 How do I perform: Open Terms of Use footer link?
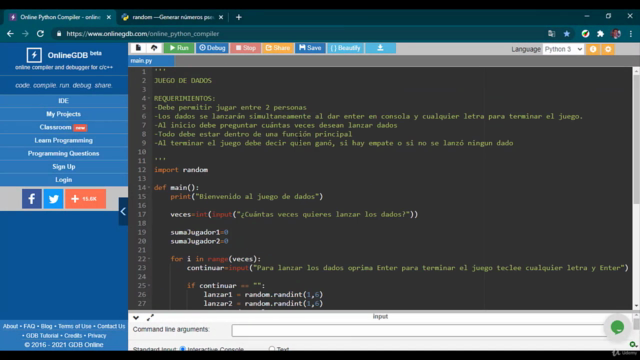pyautogui.click(x=75, y=326)
